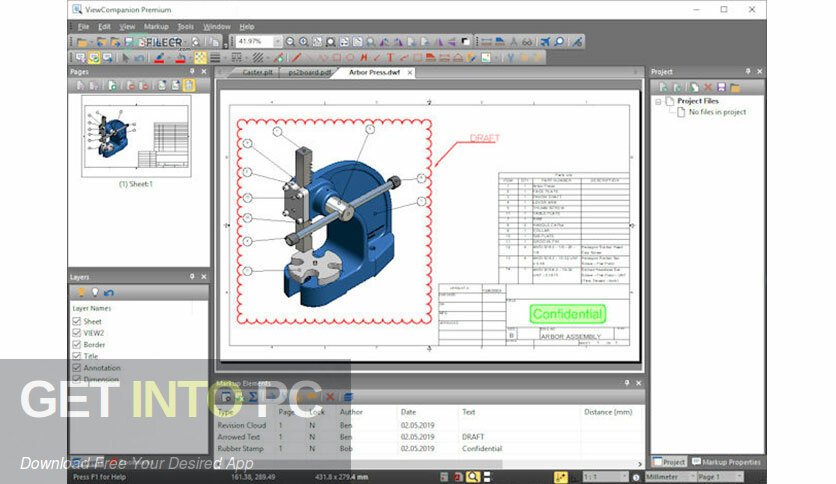Screen dimensions: 836x484
Task: Collapse the Project Files tree node
Action: click(658, 101)
